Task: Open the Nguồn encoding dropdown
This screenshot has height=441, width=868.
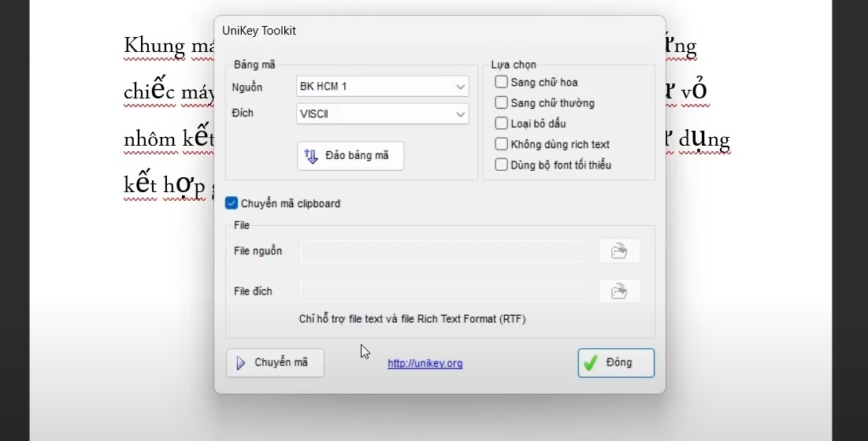Action: 460,87
